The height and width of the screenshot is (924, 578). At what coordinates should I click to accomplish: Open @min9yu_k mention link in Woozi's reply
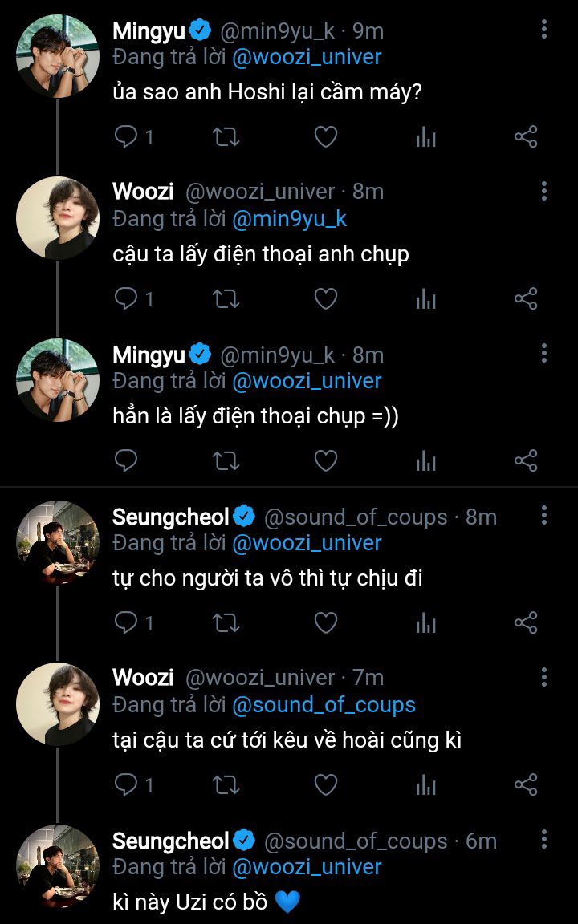pos(289,219)
